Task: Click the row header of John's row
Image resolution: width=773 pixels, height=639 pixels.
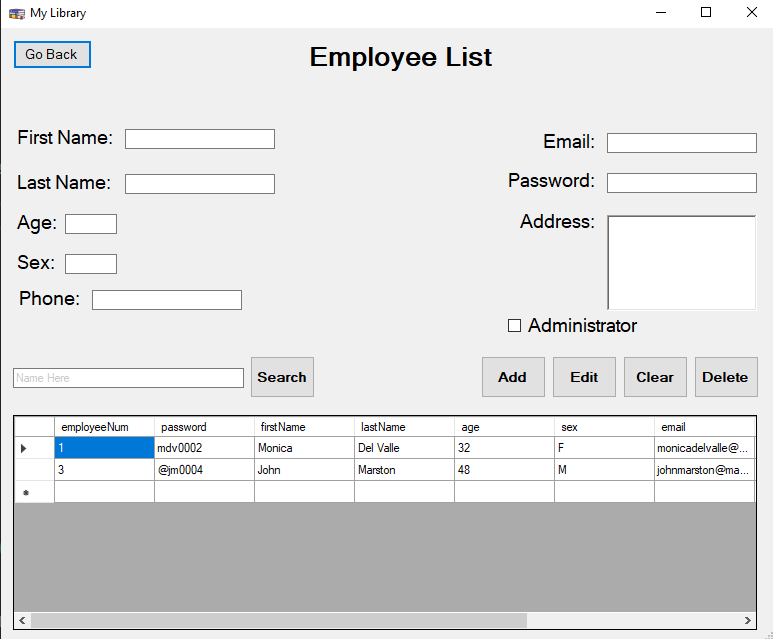Action: (x=35, y=470)
